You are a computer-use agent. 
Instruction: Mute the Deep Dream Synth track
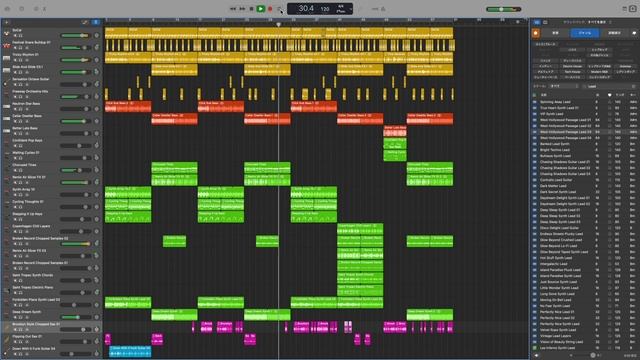[15, 318]
